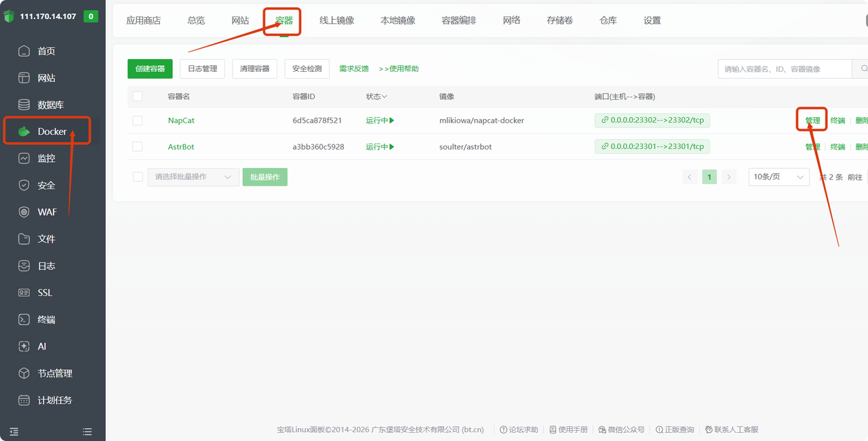Open the AstrBot container name link
Viewport: 868px width, 441px height.
[x=182, y=146]
